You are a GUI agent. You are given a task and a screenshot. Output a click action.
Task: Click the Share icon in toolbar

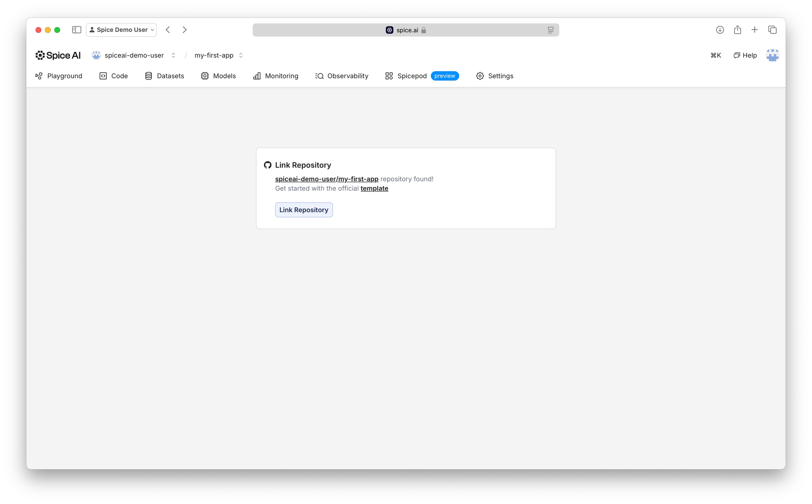click(737, 30)
